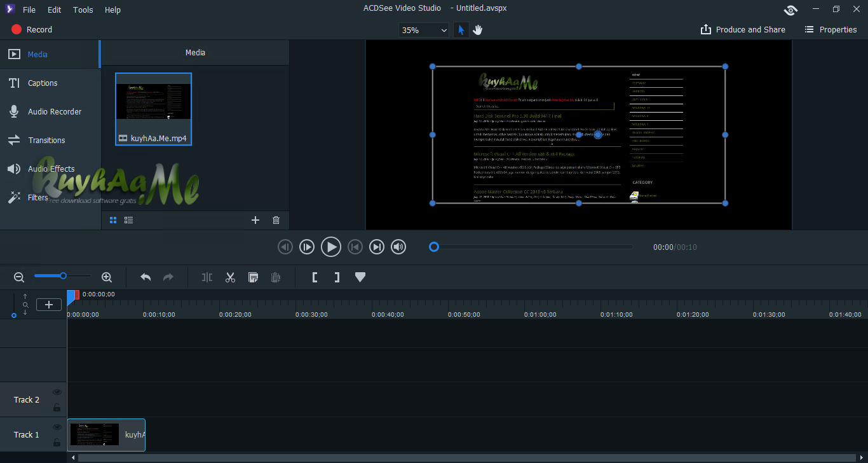The image size is (868, 463).
Task: Switch media bin to thumbnail grid view
Action: [x=113, y=220]
